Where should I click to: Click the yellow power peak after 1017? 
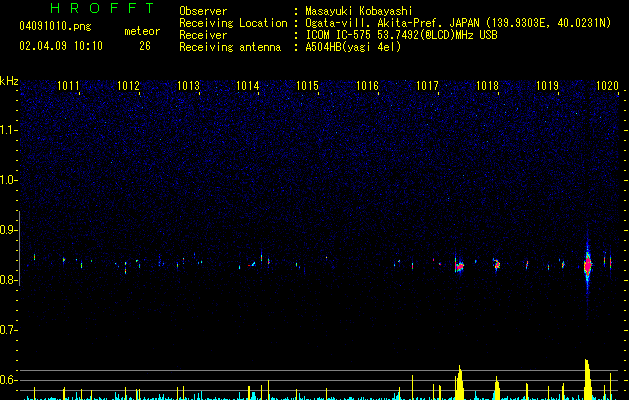pyautogui.click(x=460, y=382)
